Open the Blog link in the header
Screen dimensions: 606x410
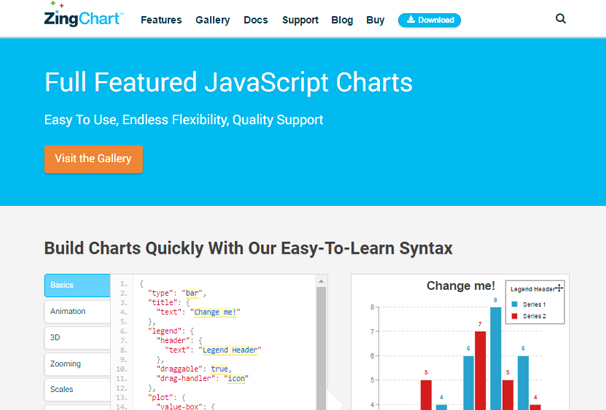(x=342, y=20)
